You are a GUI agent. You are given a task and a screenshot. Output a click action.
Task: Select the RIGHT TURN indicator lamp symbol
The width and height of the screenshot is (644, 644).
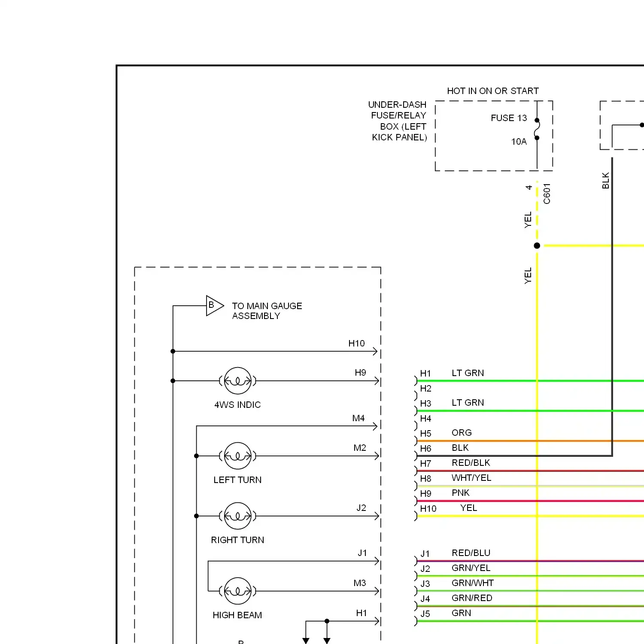tap(237, 516)
